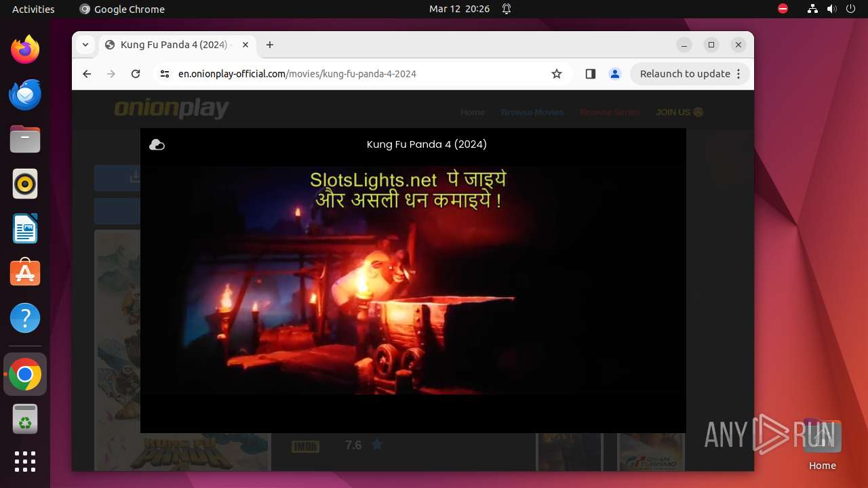Open the Files manager in the dock
This screenshot has height=488, width=868.
pos(25,139)
